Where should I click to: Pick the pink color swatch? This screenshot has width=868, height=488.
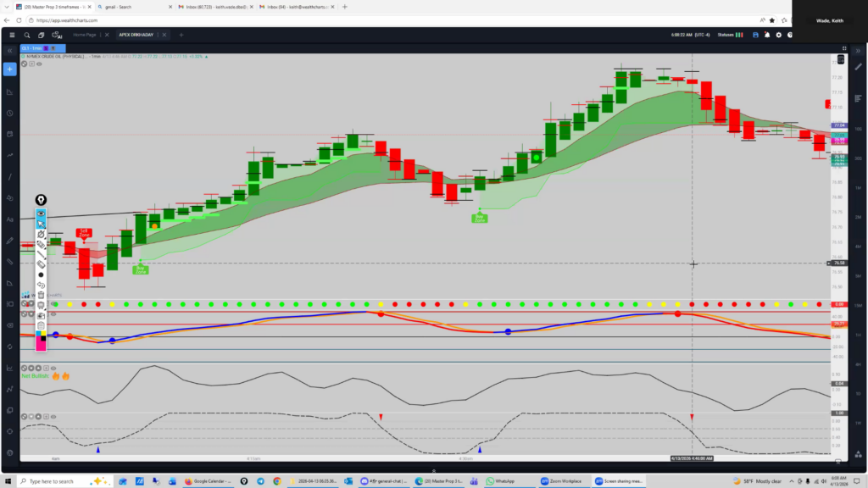[x=41, y=346]
